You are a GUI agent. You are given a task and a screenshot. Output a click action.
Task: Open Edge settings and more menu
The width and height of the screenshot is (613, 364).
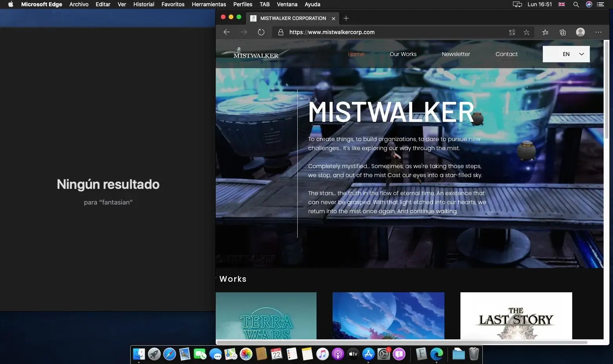click(598, 32)
